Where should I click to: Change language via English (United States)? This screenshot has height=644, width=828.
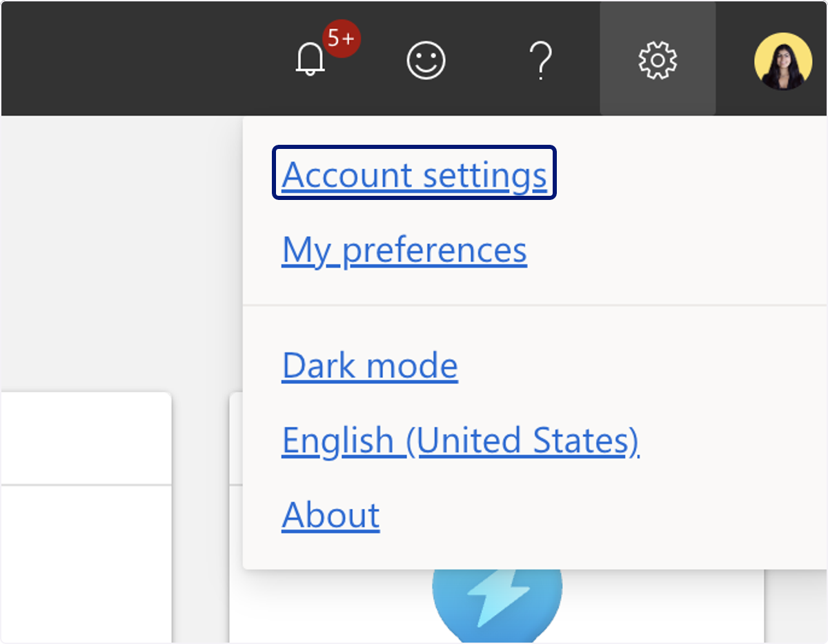click(460, 441)
